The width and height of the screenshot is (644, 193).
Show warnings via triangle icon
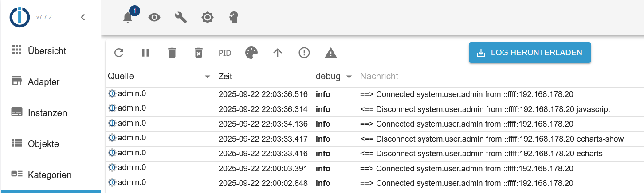point(331,53)
